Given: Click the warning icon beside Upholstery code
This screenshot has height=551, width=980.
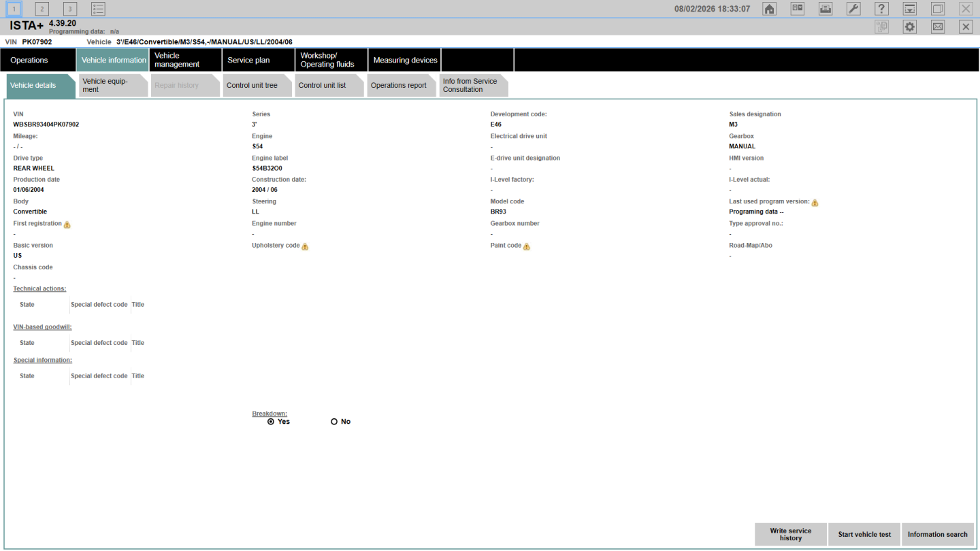Looking at the screenshot, I should point(305,246).
